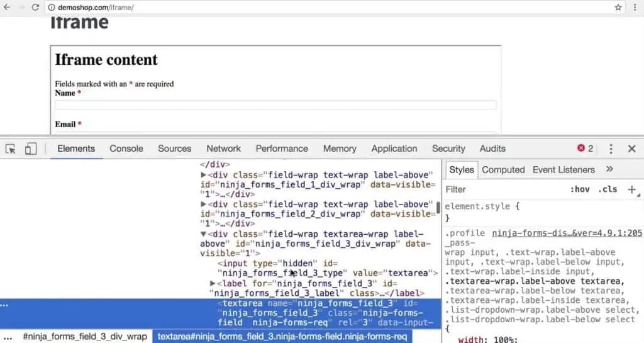Open the DevTools customize menu dots

click(x=611, y=149)
